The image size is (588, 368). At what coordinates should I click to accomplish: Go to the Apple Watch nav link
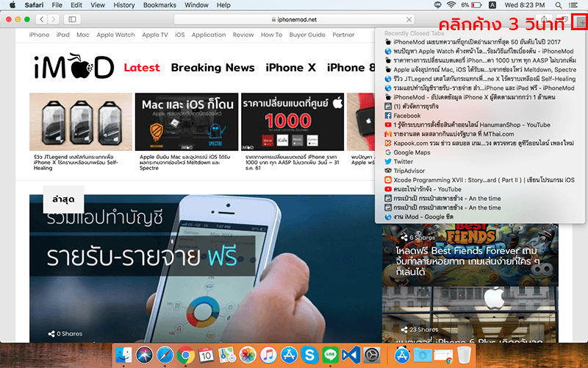[115, 35]
